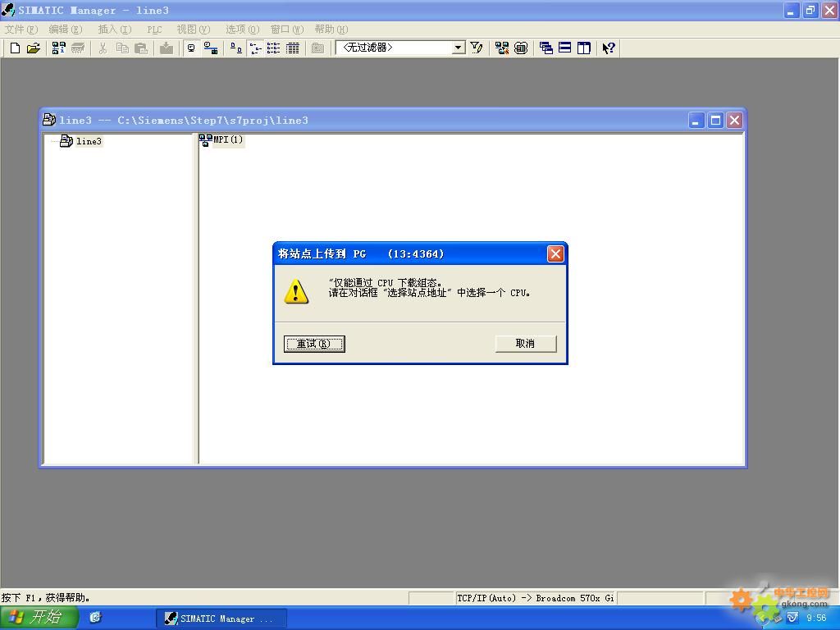Open the 文件(F) menu

21,30
